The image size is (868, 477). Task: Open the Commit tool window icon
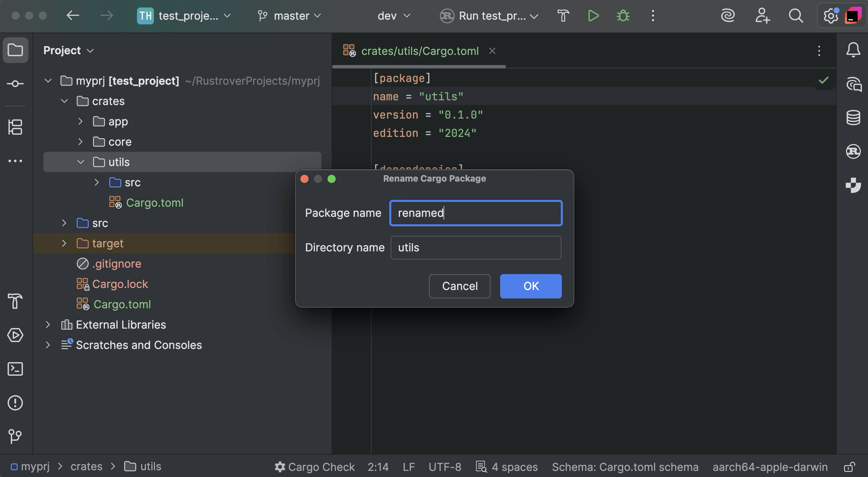[15, 84]
